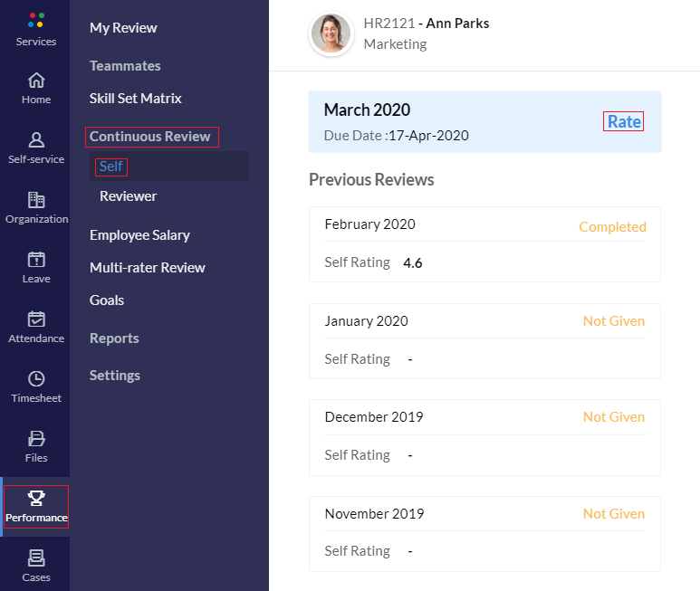This screenshot has width=700, height=591.
Task: Open the Organization module icon
Action: coord(36,200)
